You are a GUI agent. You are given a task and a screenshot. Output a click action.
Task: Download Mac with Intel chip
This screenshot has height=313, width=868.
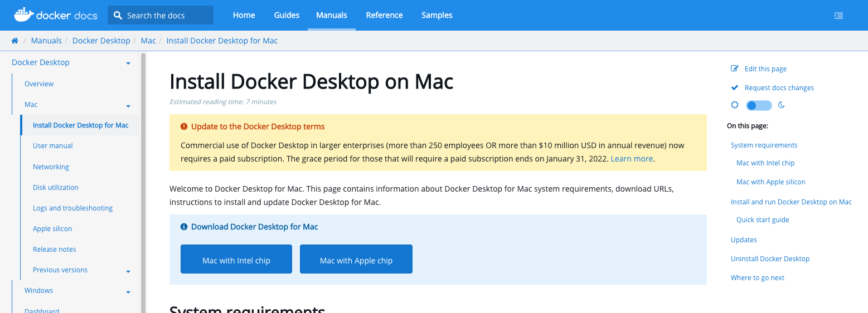coord(236,259)
